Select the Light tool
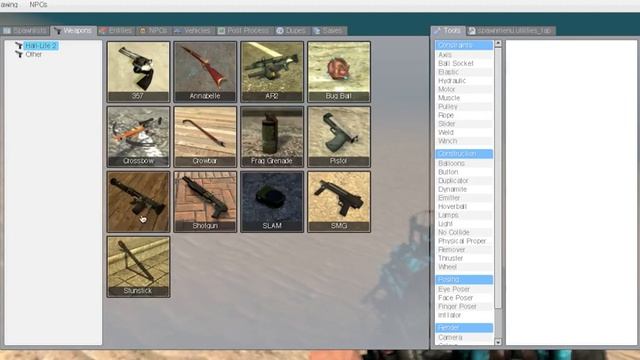The height and width of the screenshot is (360, 640). tap(464, 224)
